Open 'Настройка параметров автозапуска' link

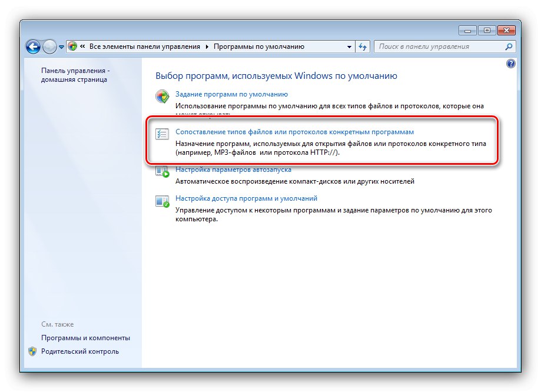point(233,170)
